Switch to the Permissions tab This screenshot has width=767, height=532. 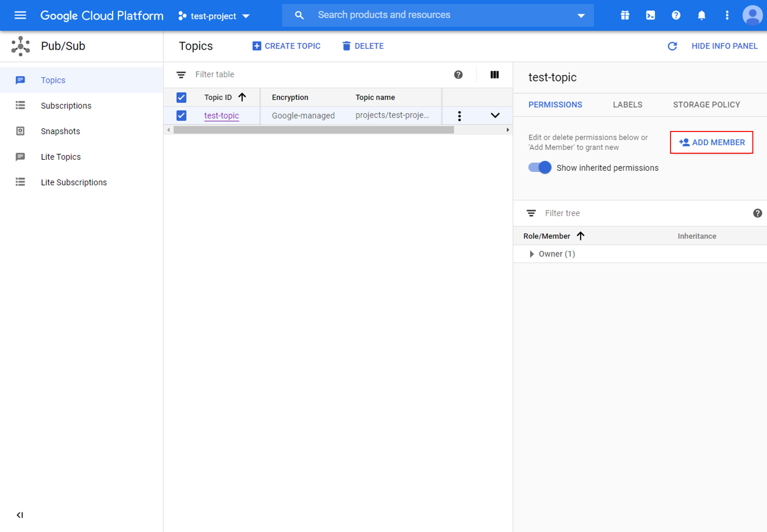coord(555,105)
